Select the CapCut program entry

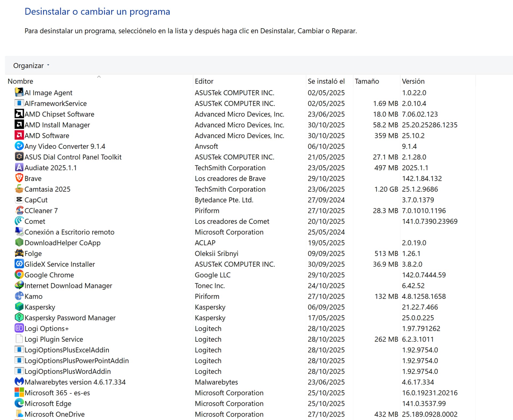click(36, 200)
